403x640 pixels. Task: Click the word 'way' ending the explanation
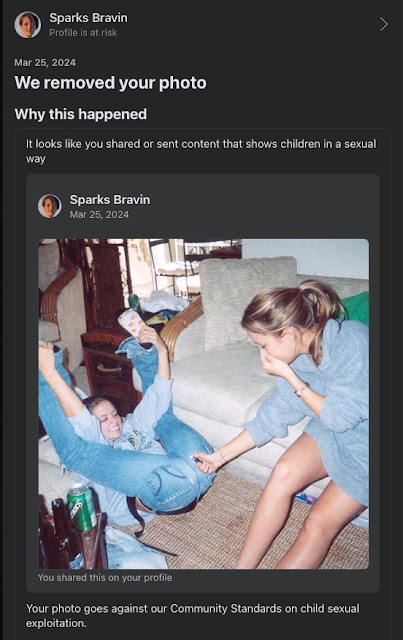[36, 159]
